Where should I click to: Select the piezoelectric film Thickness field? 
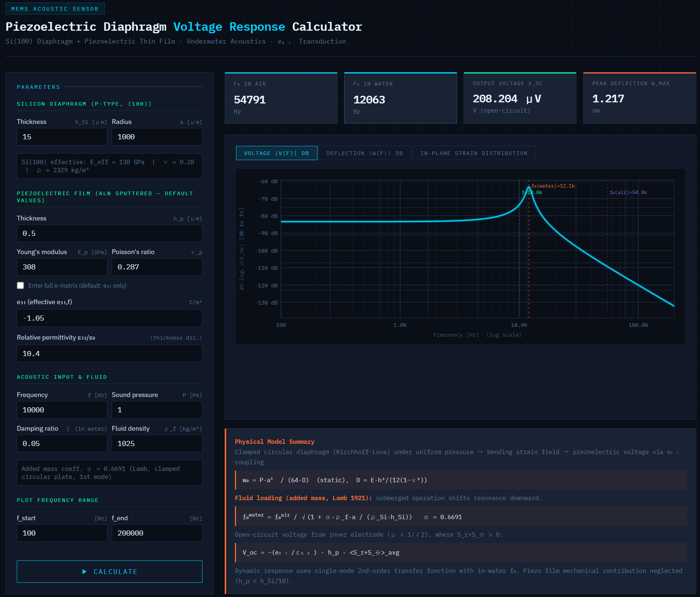(109, 233)
